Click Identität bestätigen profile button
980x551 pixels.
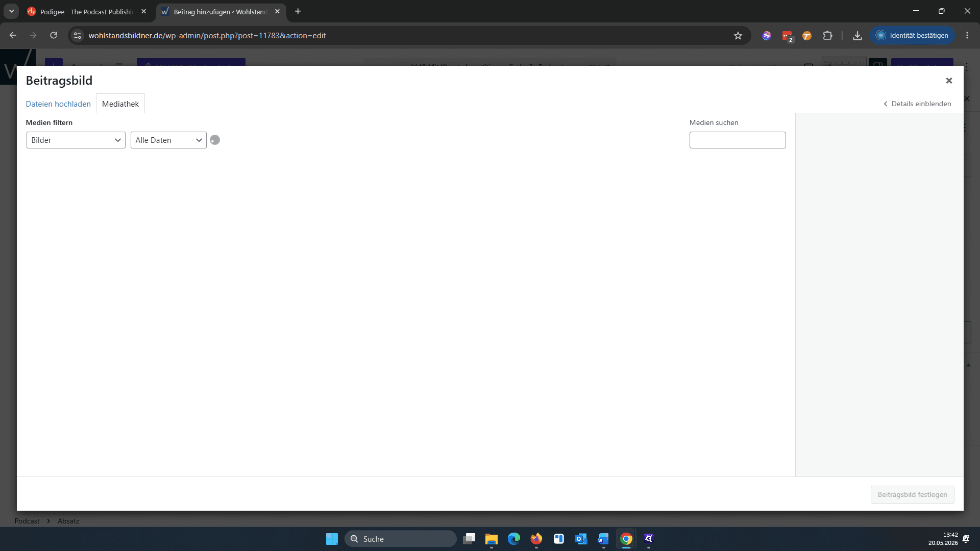click(912, 36)
